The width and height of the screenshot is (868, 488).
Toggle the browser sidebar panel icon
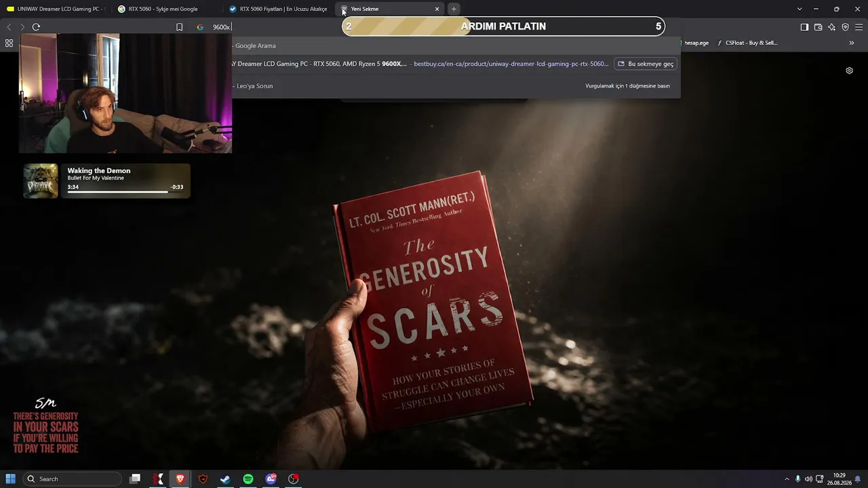pyautogui.click(x=804, y=27)
